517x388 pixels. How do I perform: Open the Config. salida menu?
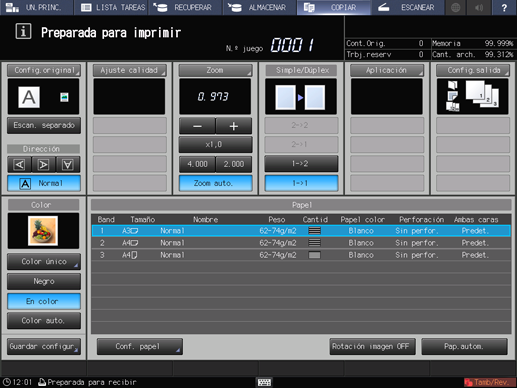(x=473, y=70)
